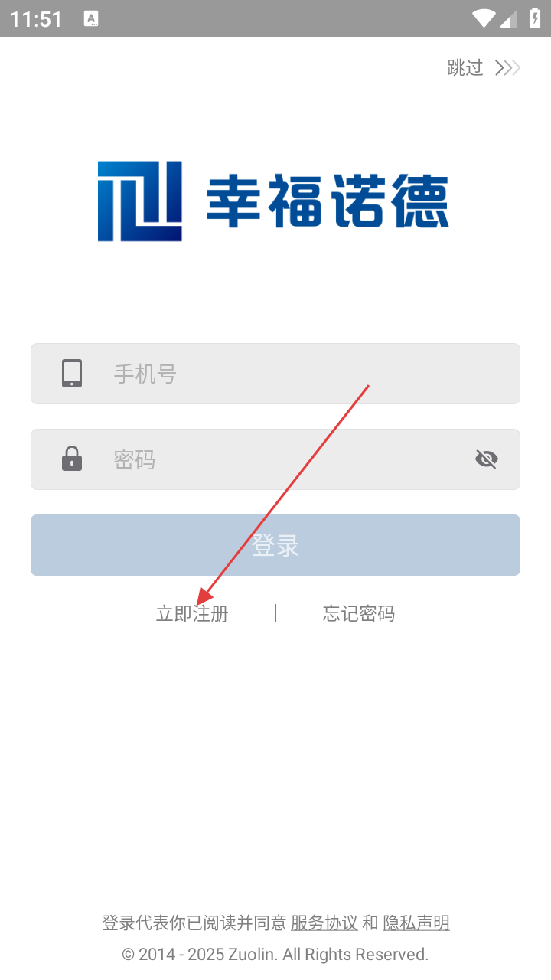Click the 登录 login button
Screen dimensions: 551x980
275,545
